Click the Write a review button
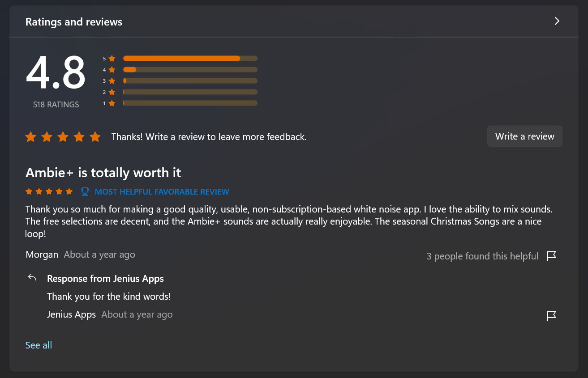Image resolution: width=588 pixels, height=378 pixels. coord(524,136)
